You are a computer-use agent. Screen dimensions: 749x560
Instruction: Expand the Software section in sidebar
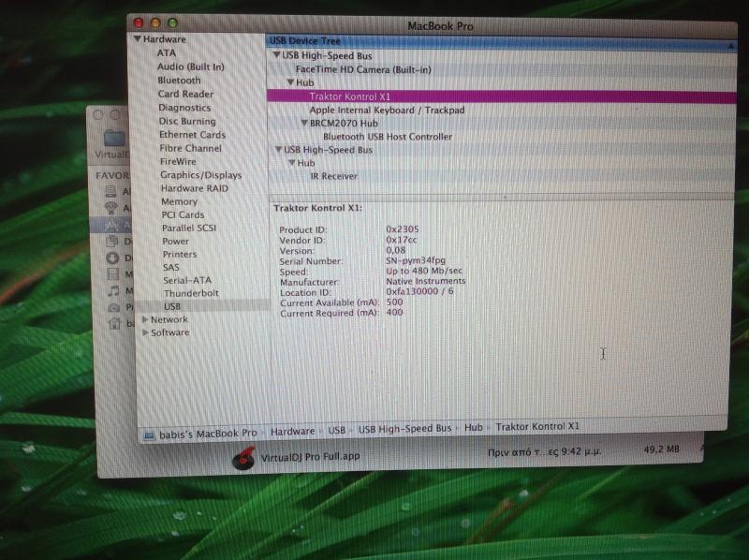tap(145, 332)
